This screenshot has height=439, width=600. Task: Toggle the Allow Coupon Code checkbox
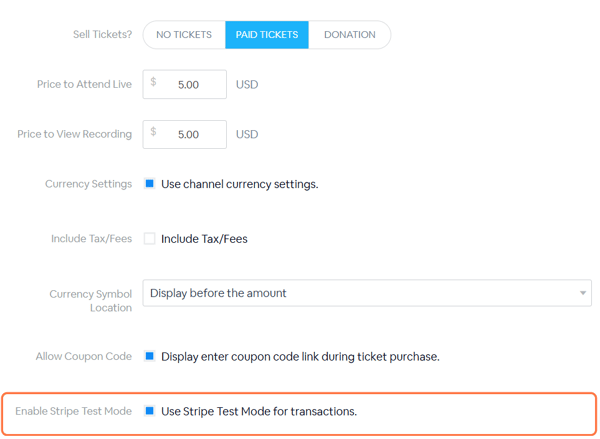[150, 356]
